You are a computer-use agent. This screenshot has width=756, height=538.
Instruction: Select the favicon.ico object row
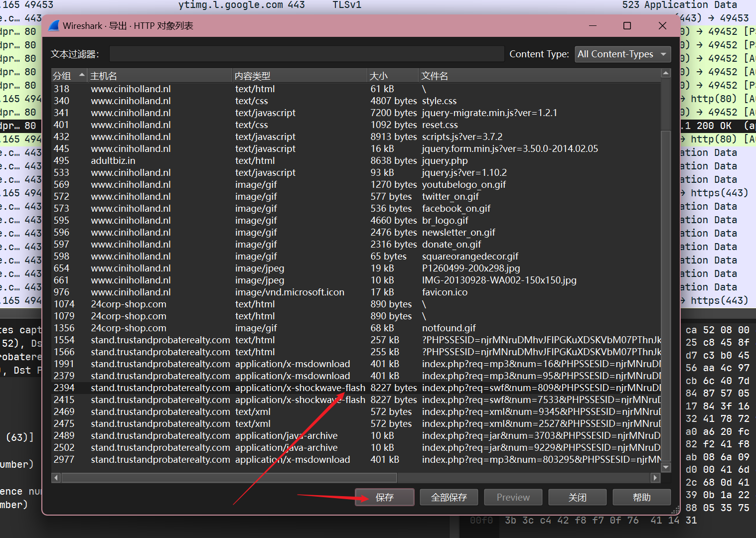click(x=445, y=292)
